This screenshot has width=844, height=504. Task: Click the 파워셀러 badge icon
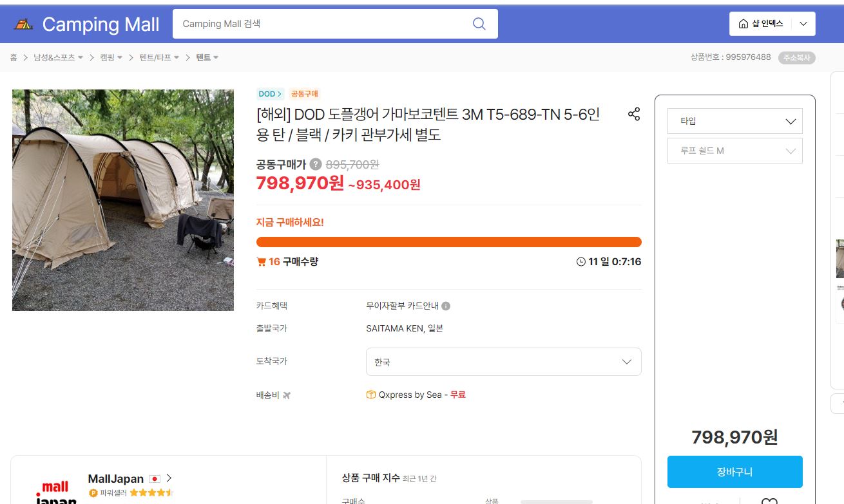[x=93, y=493]
